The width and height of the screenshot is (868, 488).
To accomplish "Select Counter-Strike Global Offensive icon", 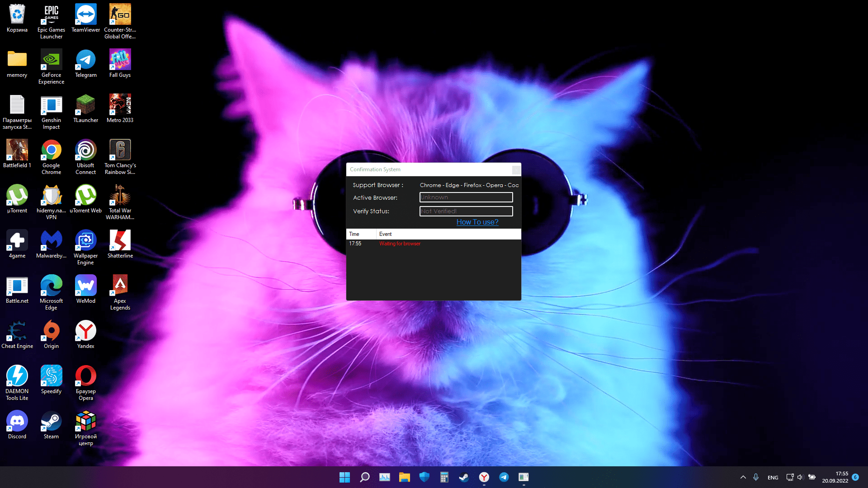I will pos(120,22).
